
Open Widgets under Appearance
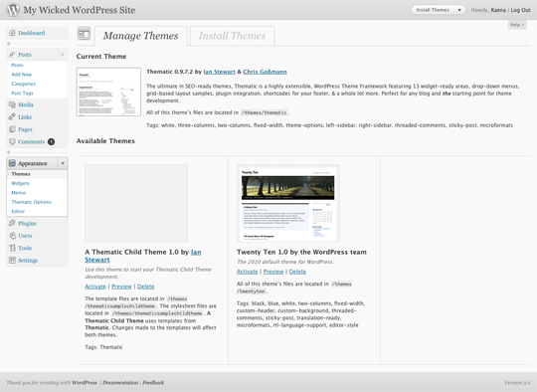(20, 183)
